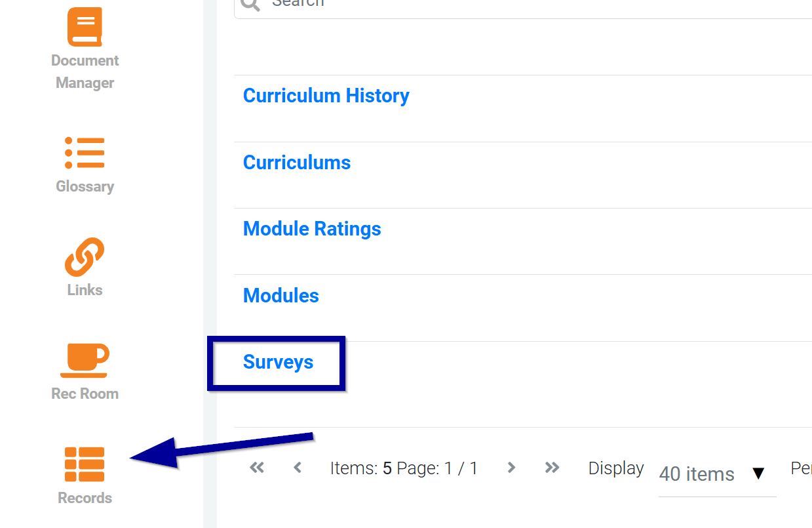Open the Curriculum History record
The height and width of the screenshot is (528, 812).
(x=326, y=96)
